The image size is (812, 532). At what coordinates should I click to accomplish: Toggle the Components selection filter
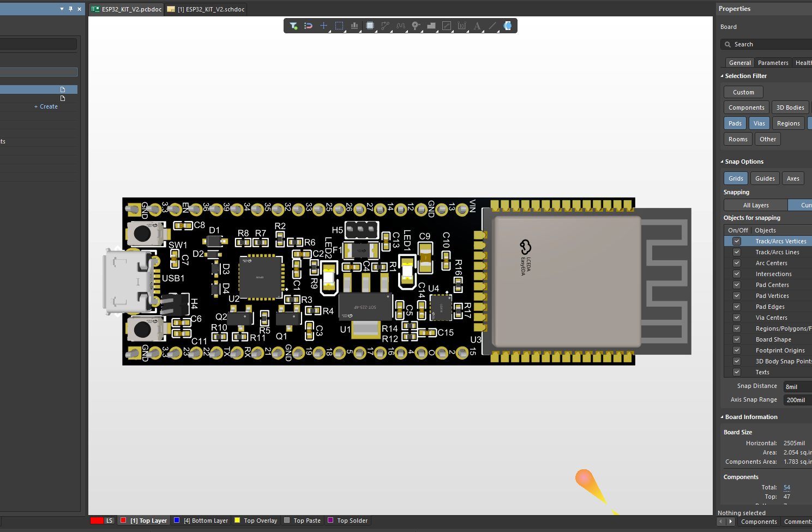click(x=747, y=107)
